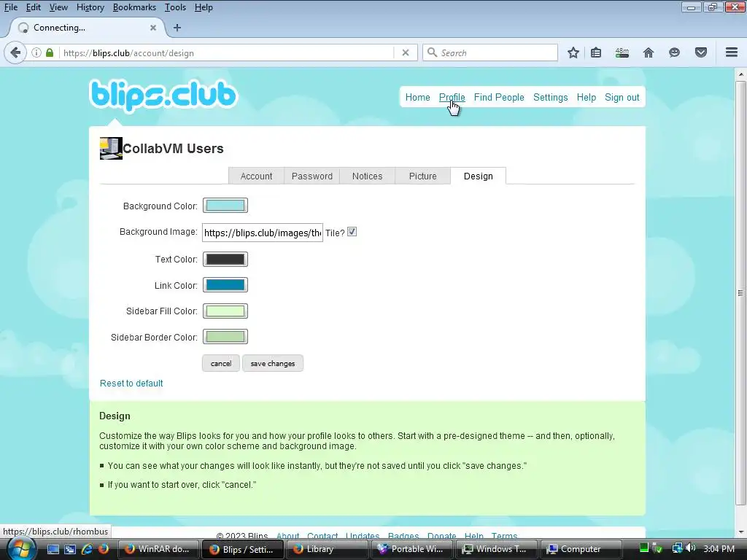
Task: Click the green padlock security icon
Action: coord(50,52)
